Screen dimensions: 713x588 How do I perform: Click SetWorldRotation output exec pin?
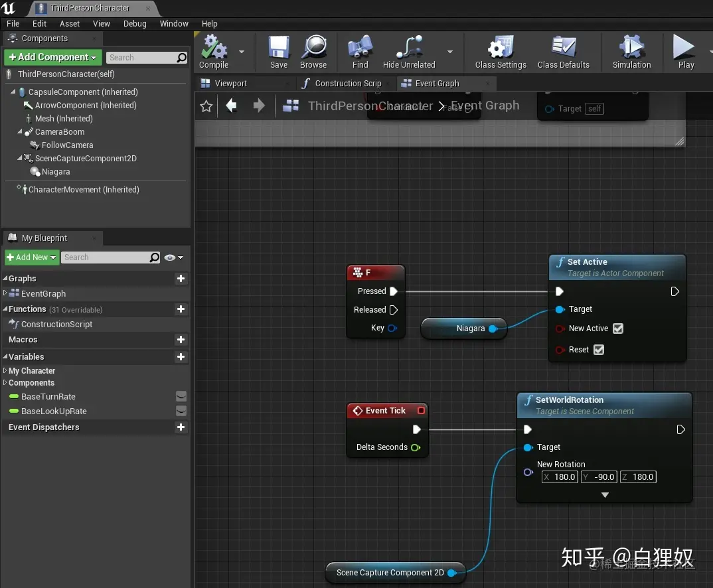pos(680,429)
